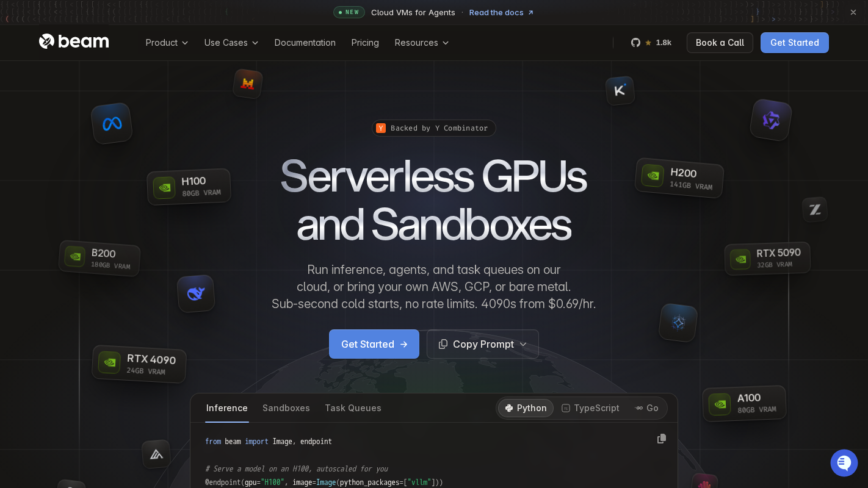This screenshot has width=868, height=488.
Task: Click Get Started in the navigation bar
Action: [795, 43]
